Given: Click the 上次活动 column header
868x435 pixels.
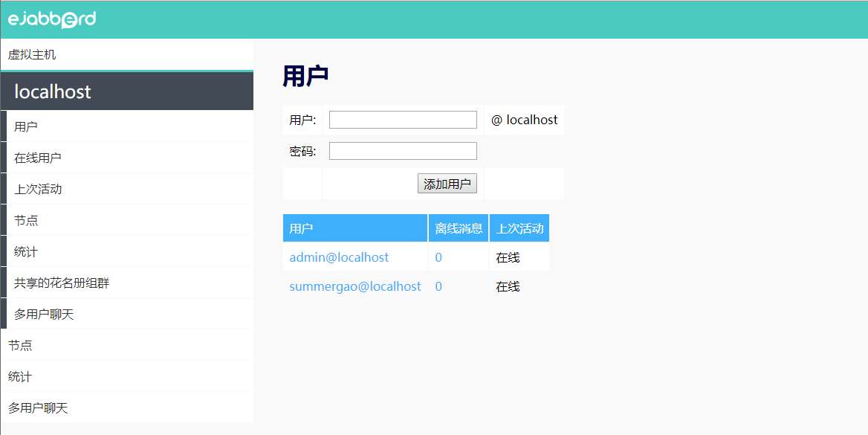Looking at the screenshot, I should point(519,228).
